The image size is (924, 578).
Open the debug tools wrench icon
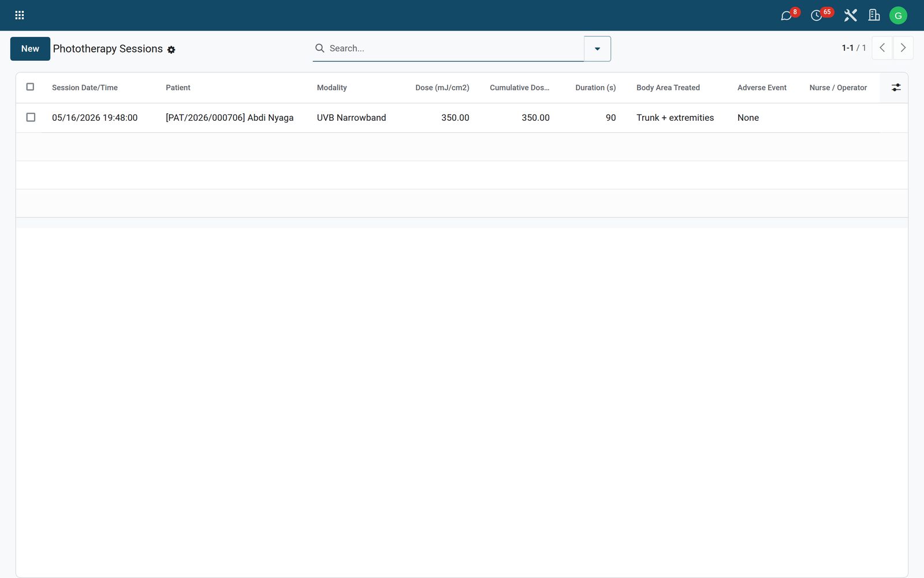(x=850, y=16)
